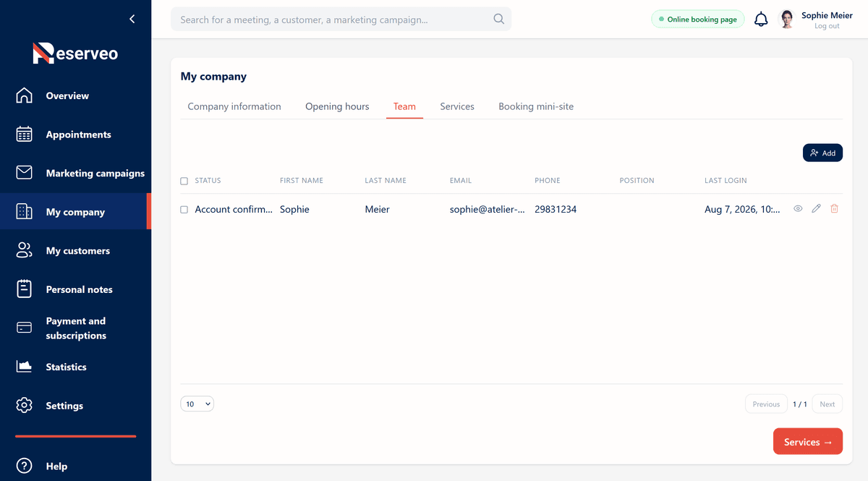Viewport: 868px width, 481px height.
Task: Switch to the Company information tab
Action: [234, 106]
